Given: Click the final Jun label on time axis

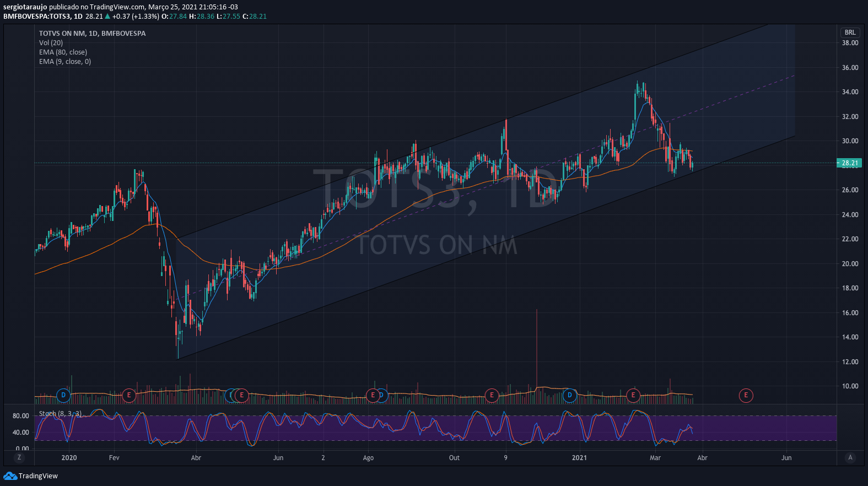Looking at the screenshot, I should 786,457.
